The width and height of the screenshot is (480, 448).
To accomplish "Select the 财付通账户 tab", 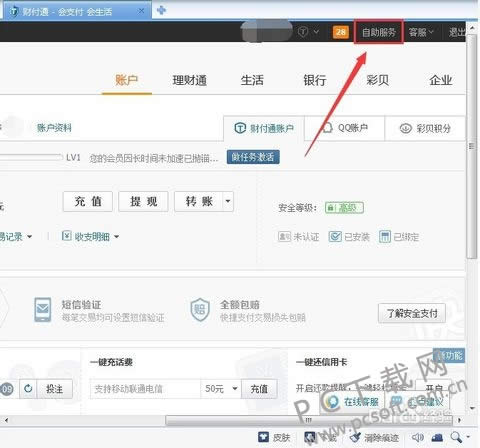I will click(x=264, y=128).
